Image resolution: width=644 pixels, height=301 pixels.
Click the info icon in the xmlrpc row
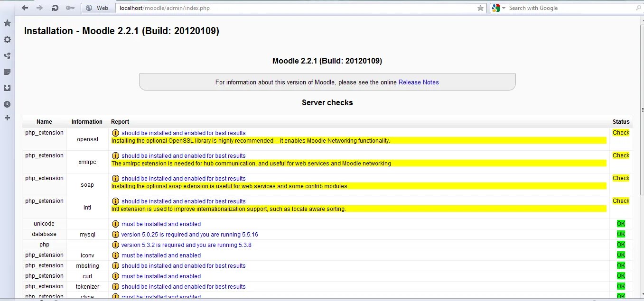115,156
